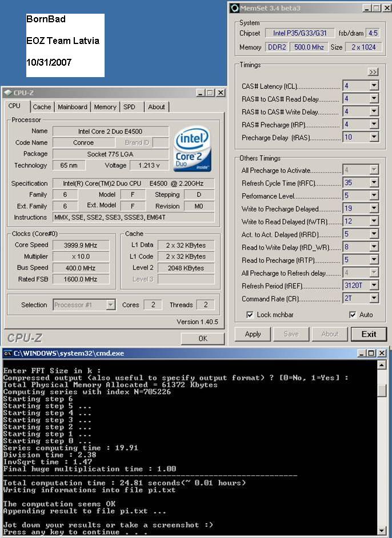Viewport: 392px width, 538px height.
Task: Click the Apply button in MemSet
Action: pyautogui.click(x=253, y=334)
